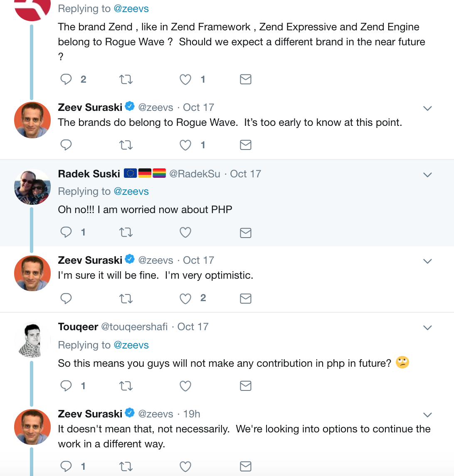Message icon on Zeev's 19h tweet
The height and width of the screenshot is (476, 454).
pyautogui.click(x=246, y=466)
